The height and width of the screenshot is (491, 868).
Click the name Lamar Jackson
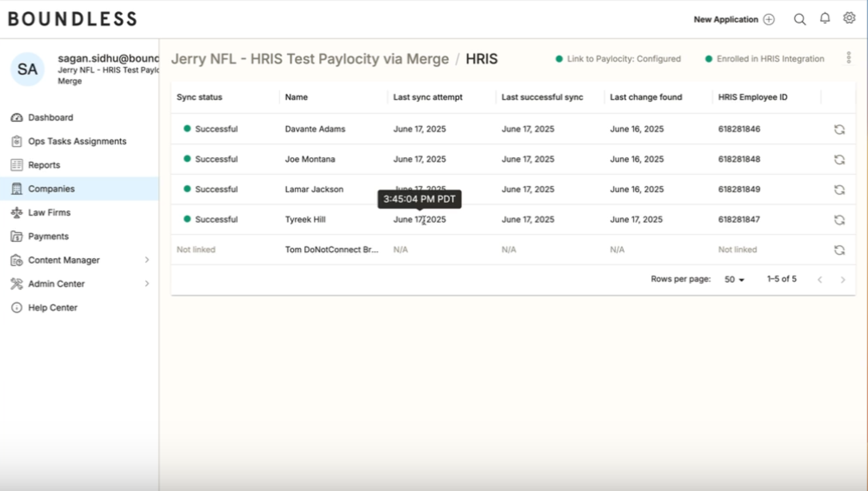point(314,189)
